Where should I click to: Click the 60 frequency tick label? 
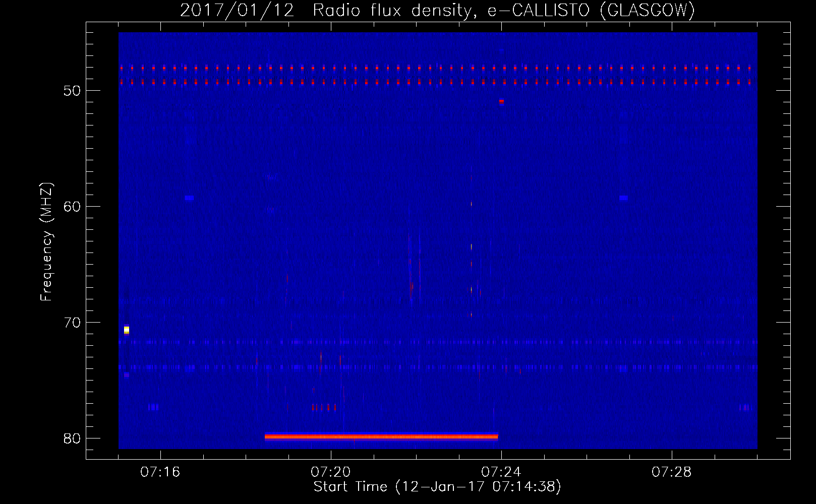72,207
